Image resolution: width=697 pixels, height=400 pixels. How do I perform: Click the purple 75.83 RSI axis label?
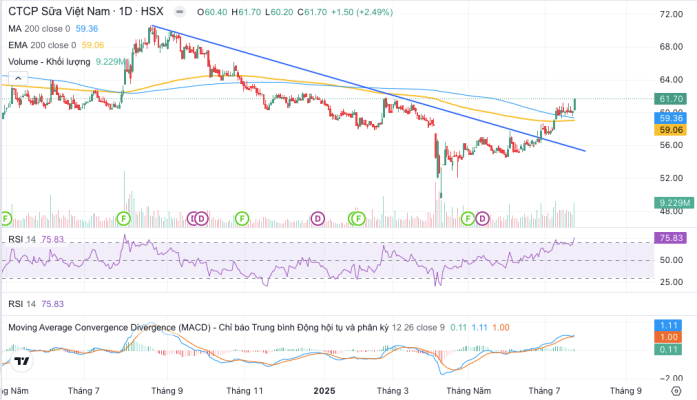pos(671,238)
